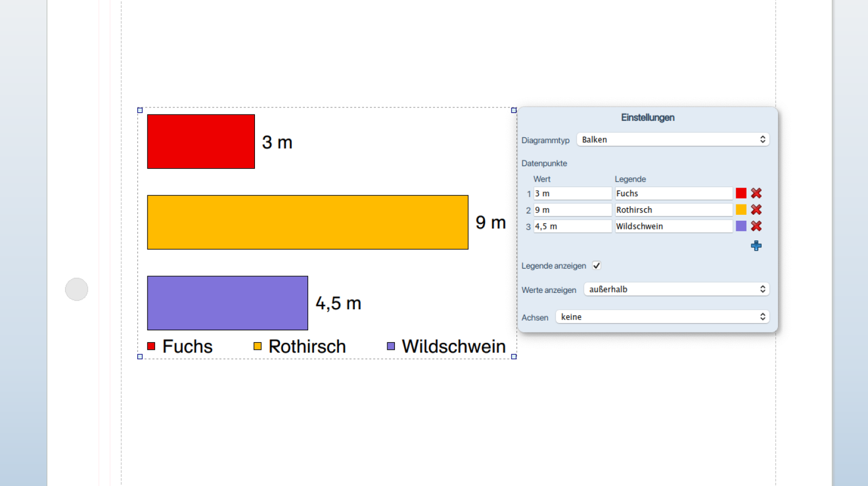Open the Diagrammtyp dropdown showing Balken
The height and width of the screenshot is (486, 868).
pos(673,139)
